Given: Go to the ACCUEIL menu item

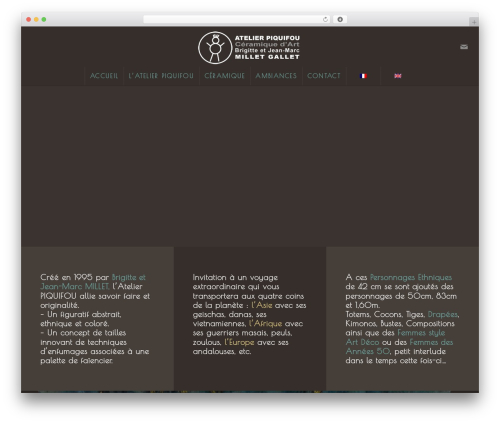Looking at the screenshot, I should (104, 76).
